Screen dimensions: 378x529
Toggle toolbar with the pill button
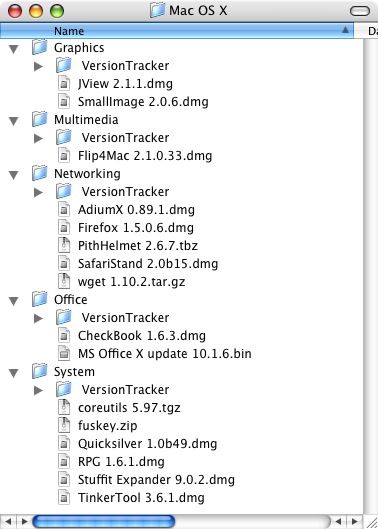coord(360,11)
